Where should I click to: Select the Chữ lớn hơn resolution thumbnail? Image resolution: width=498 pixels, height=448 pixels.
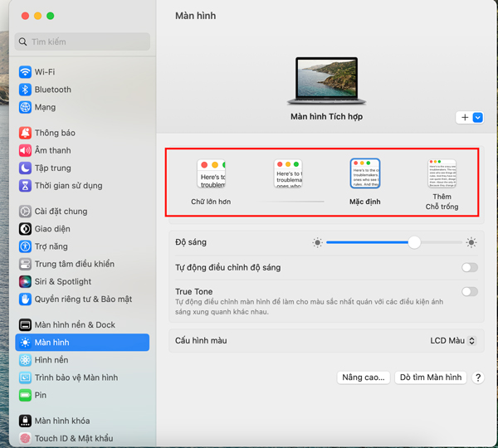211,173
